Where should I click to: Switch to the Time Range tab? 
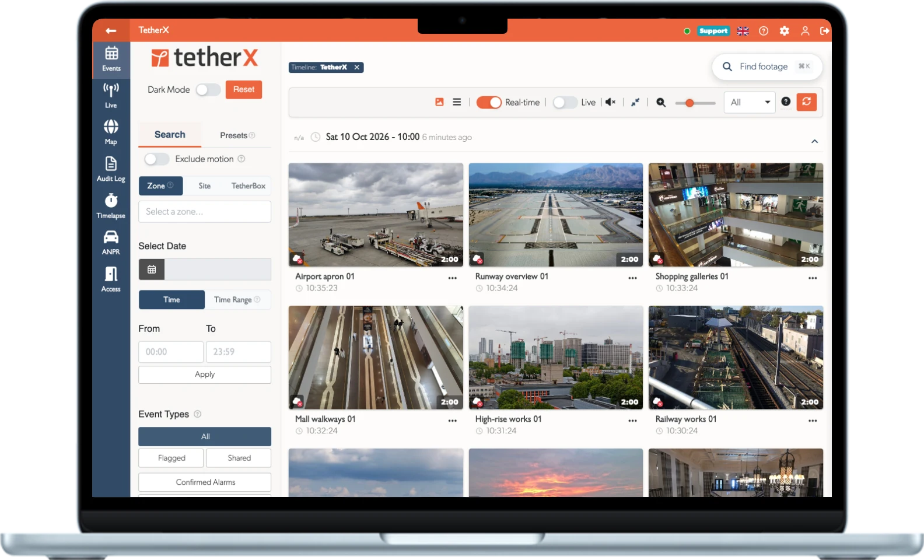point(237,300)
